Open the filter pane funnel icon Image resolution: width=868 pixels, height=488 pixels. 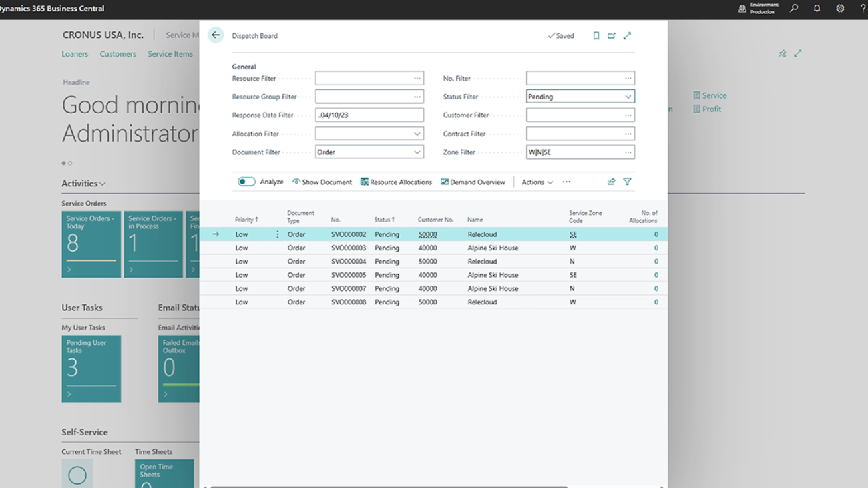pyautogui.click(x=627, y=182)
